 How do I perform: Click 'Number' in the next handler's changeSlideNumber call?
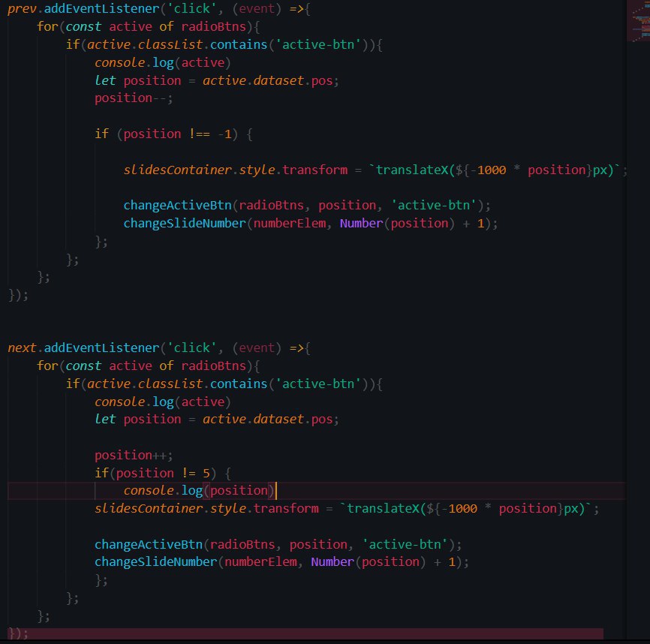click(x=333, y=562)
